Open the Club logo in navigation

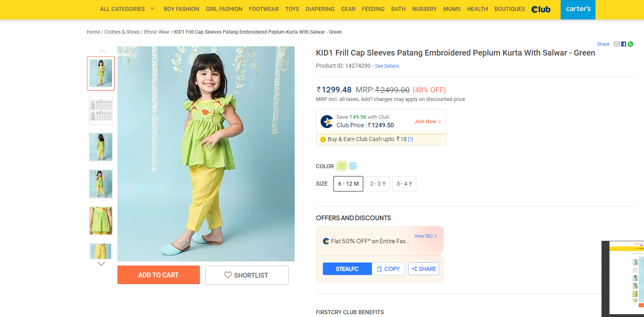tap(541, 9)
